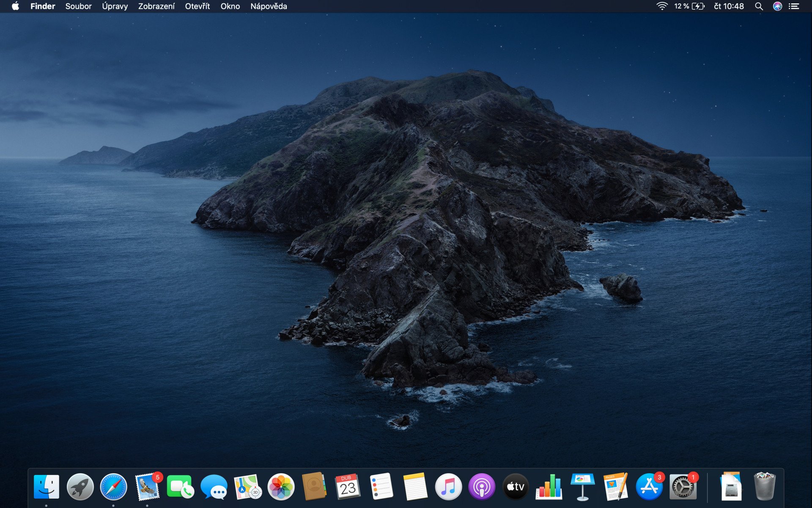
Task: Launch Launchpad from the Dock
Action: coord(80,487)
